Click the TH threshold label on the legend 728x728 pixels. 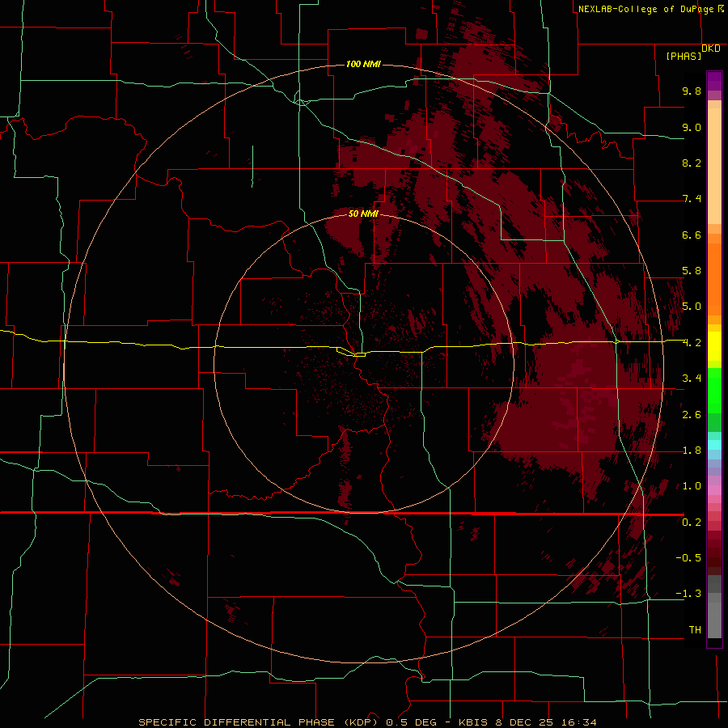(695, 630)
